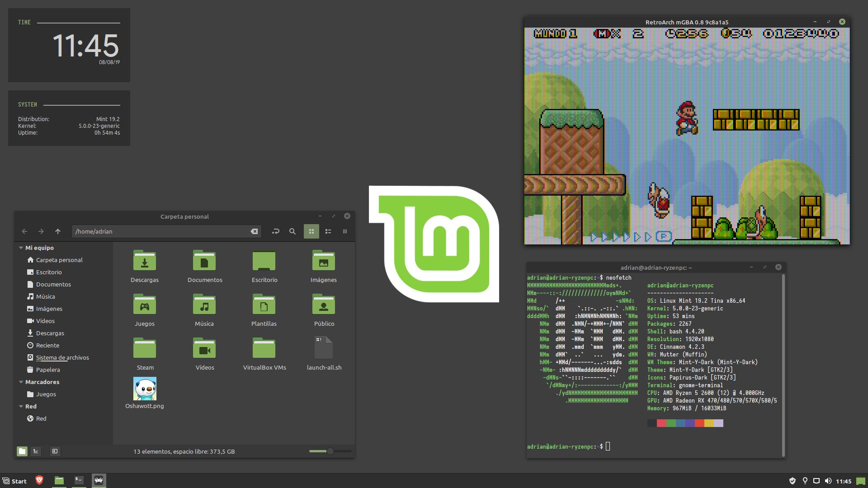Open the Start menu
The image size is (868, 488).
coord(14,481)
